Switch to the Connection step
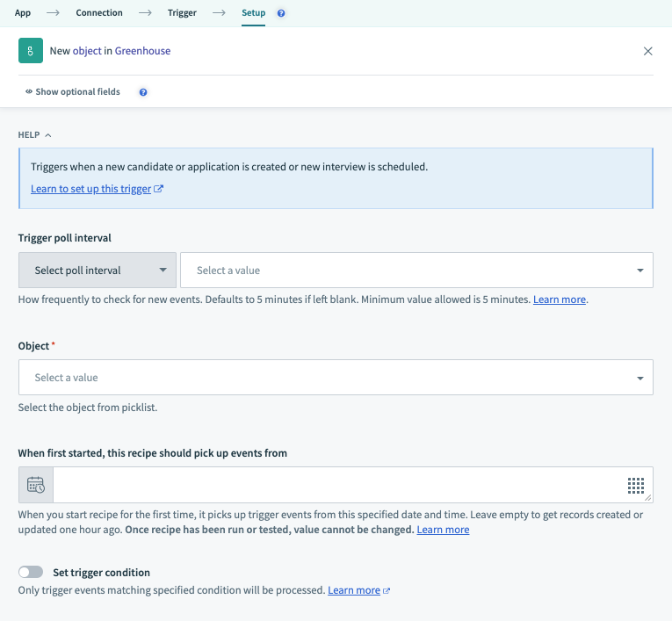Viewport: 672px width, 621px height. (x=99, y=13)
